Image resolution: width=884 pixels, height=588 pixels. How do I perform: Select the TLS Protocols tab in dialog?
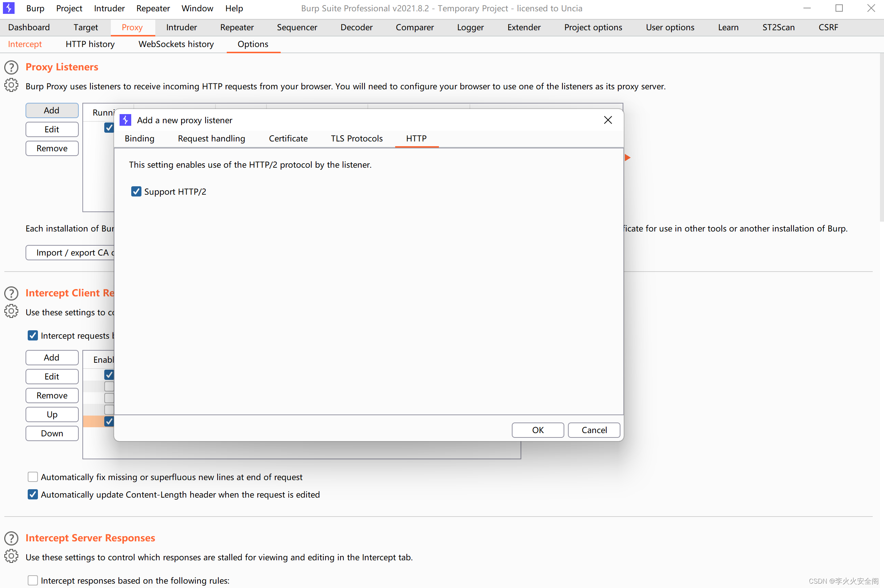pos(357,139)
